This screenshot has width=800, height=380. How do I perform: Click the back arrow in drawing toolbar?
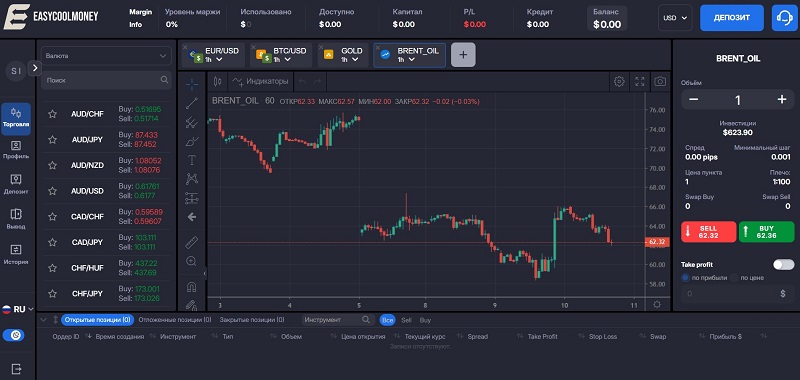tap(192, 217)
